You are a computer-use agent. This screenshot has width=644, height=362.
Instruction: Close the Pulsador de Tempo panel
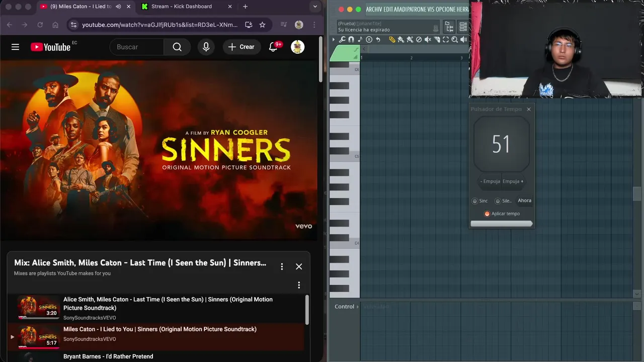528,109
